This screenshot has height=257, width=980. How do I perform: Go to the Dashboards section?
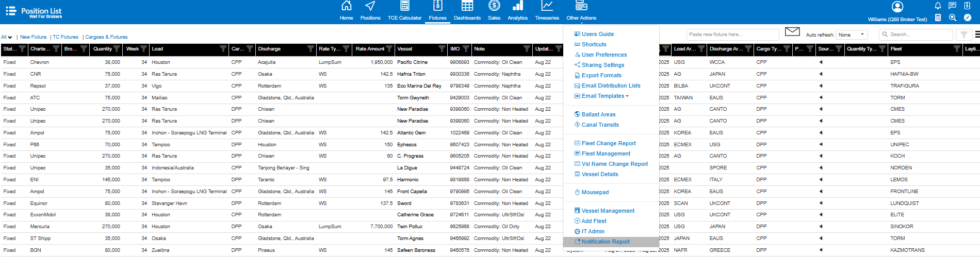[x=467, y=11]
